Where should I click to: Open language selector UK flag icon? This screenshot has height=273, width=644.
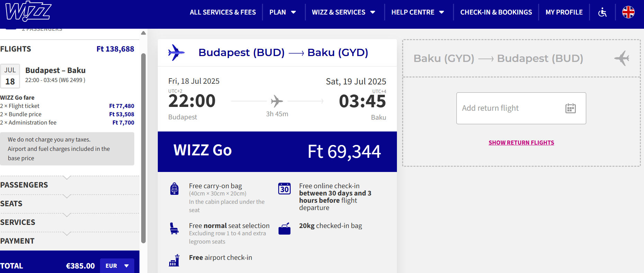tap(628, 12)
